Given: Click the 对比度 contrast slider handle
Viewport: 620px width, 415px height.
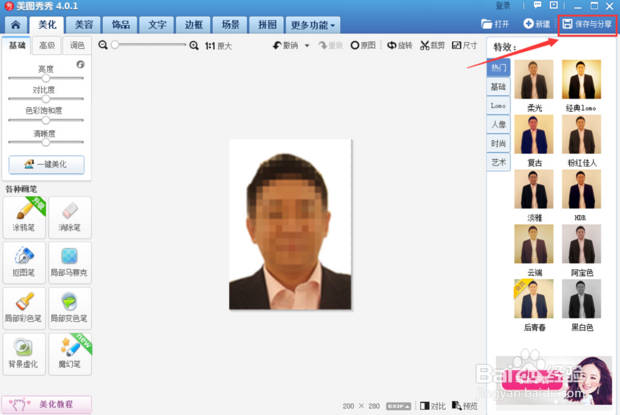Looking at the screenshot, I should pyautogui.click(x=46, y=99).
